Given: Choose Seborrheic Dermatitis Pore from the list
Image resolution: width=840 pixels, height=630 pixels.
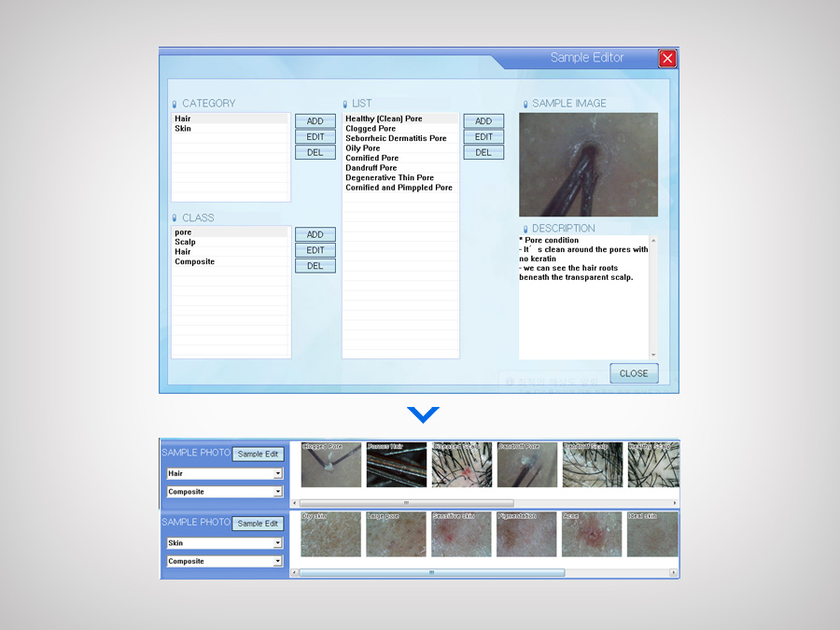Looking at the screenshot, I should pyautogui.click(x=396, y=139).
